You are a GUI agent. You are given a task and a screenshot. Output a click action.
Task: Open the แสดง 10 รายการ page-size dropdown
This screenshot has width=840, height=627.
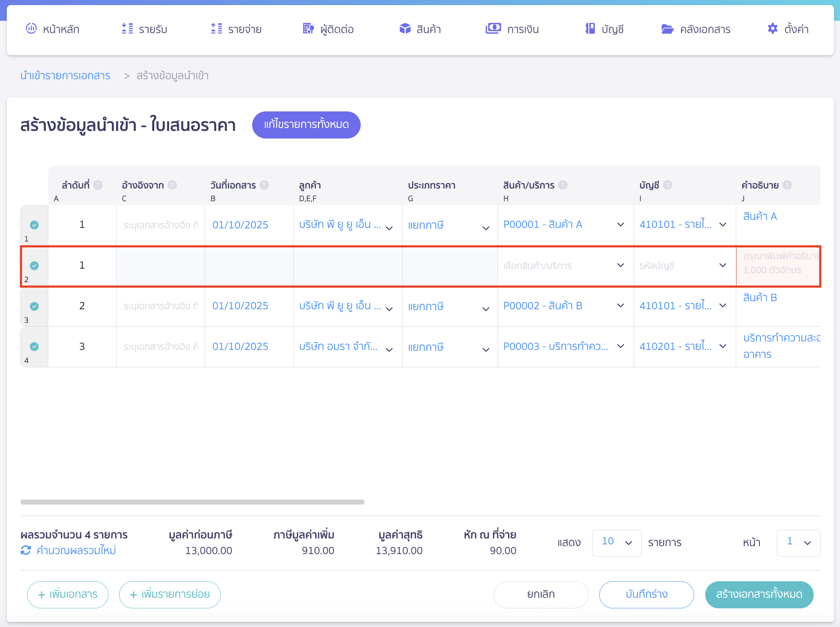coord(616,542)
